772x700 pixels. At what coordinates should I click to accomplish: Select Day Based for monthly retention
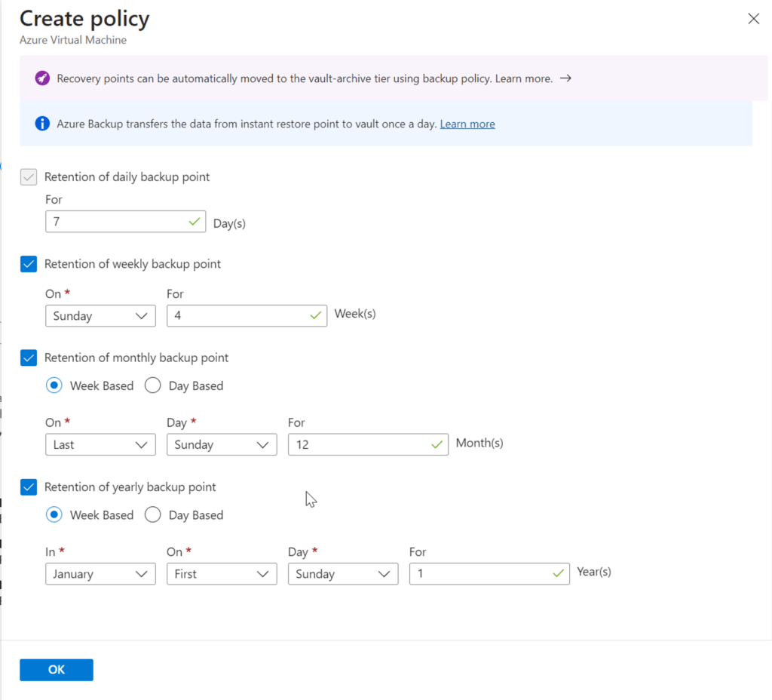pyautogui.click(x=152, y=385)
